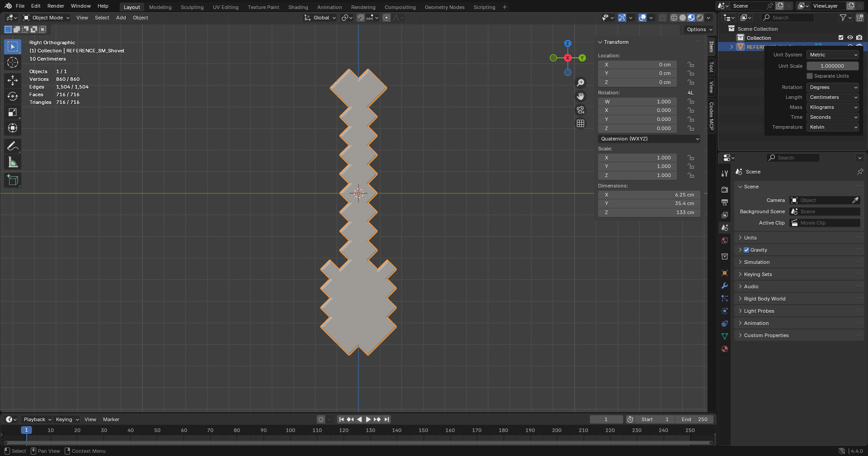
Task: Switch to the Sculpting workspace tab
Action: coord(192,7)
